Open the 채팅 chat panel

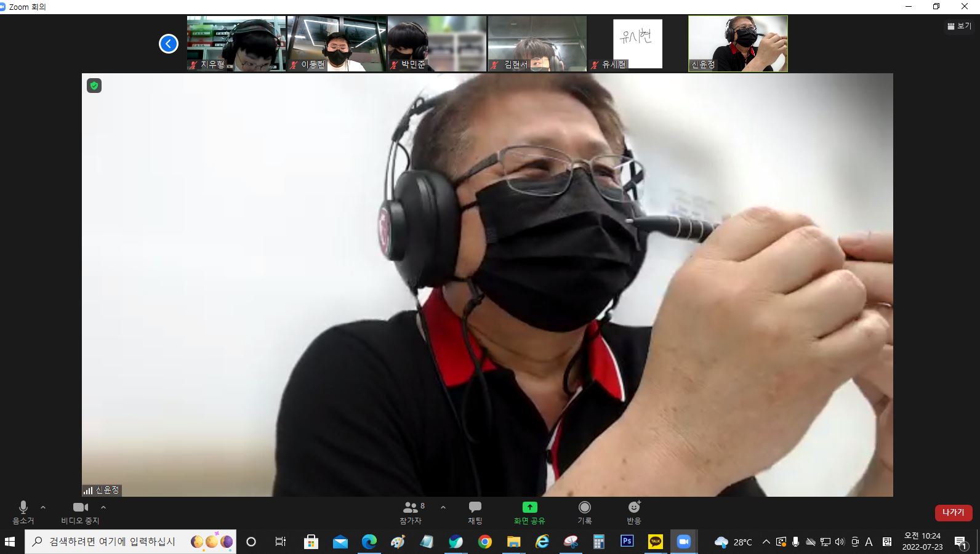pyautogui.click(x=475, y=512)
